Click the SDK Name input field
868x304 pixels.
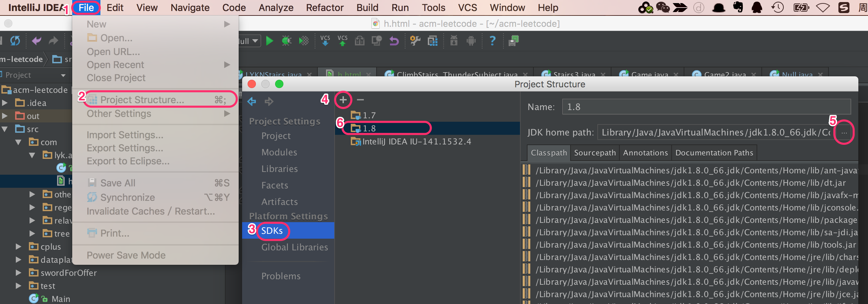click(706, 107)
